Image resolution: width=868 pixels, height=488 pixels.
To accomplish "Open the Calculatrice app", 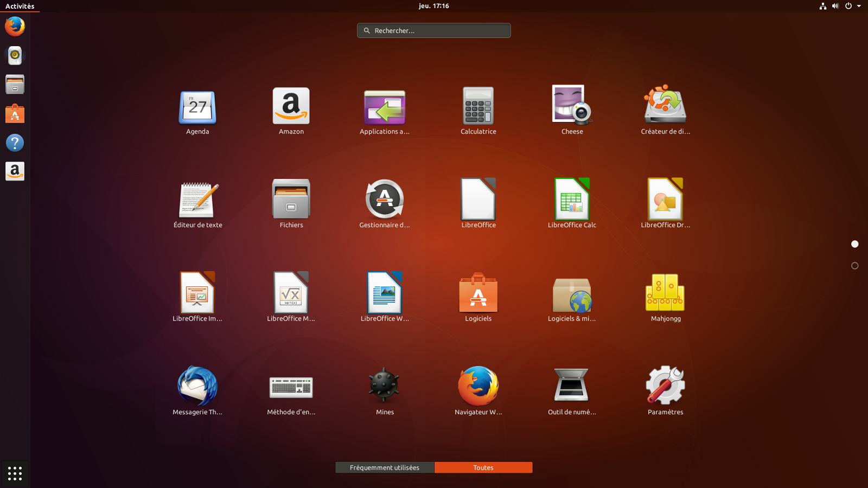I will coord(478,106).
